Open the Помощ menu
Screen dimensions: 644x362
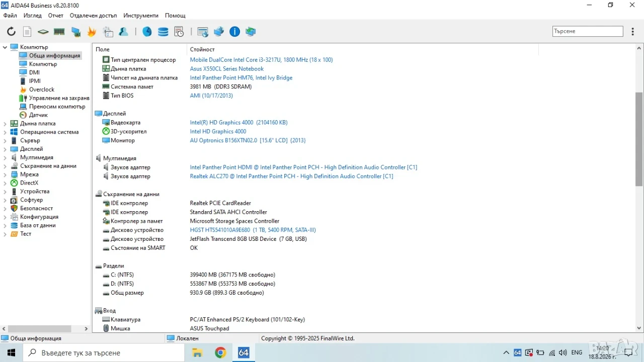[175, 16]
